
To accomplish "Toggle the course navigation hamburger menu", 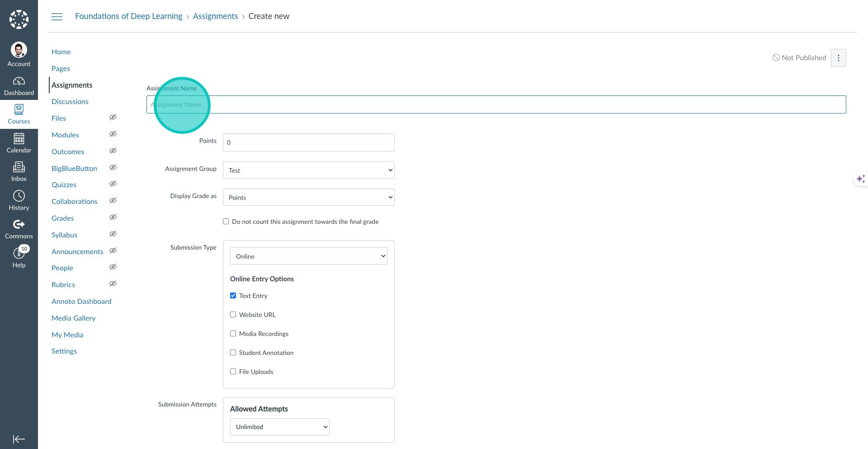I will pyautogui.click(x=57, y=17).
